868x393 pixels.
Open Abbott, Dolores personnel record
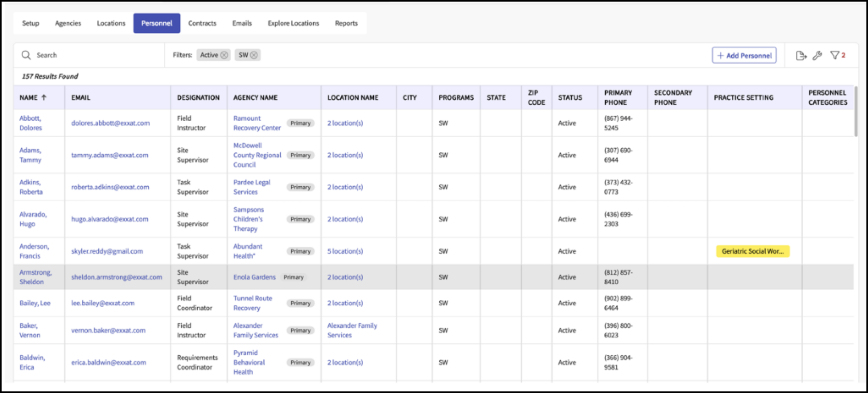tap(31, 123)
